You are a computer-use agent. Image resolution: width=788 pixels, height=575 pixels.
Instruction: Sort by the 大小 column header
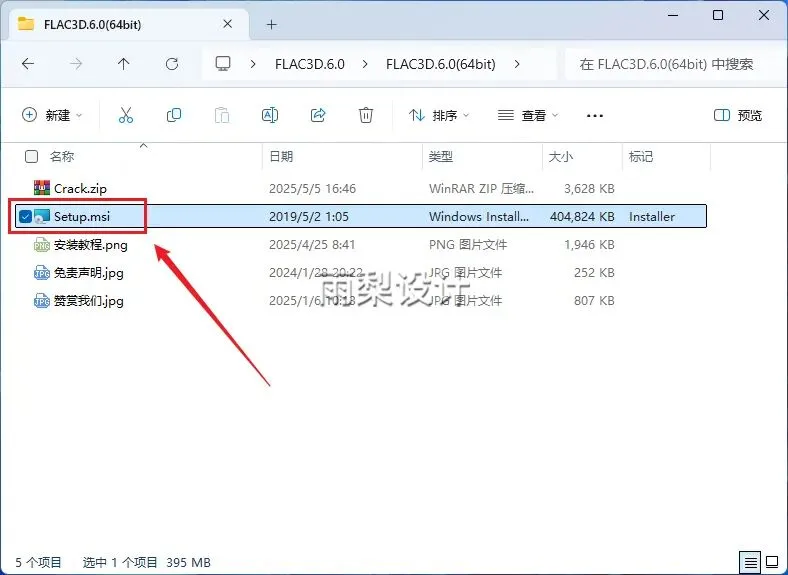coord(560,156)
